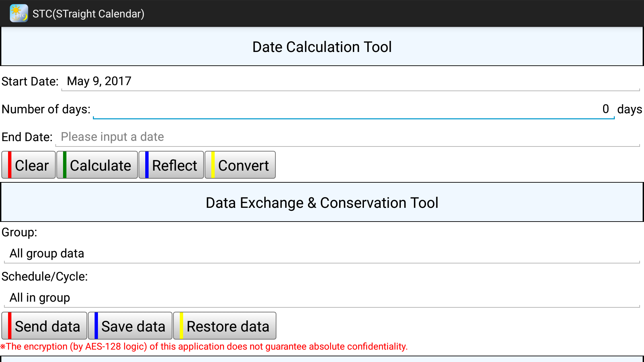Click Data Exchange & Conservation Tool header
Image resolution: width=644 pixels, height=362 pixels.
[322, 203]
